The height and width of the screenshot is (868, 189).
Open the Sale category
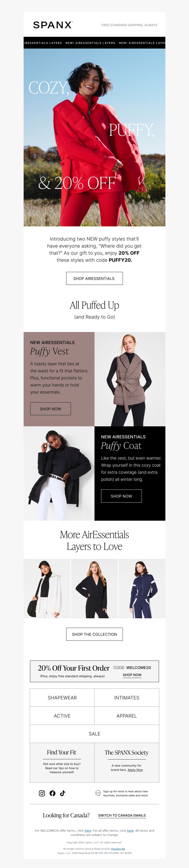94,734
